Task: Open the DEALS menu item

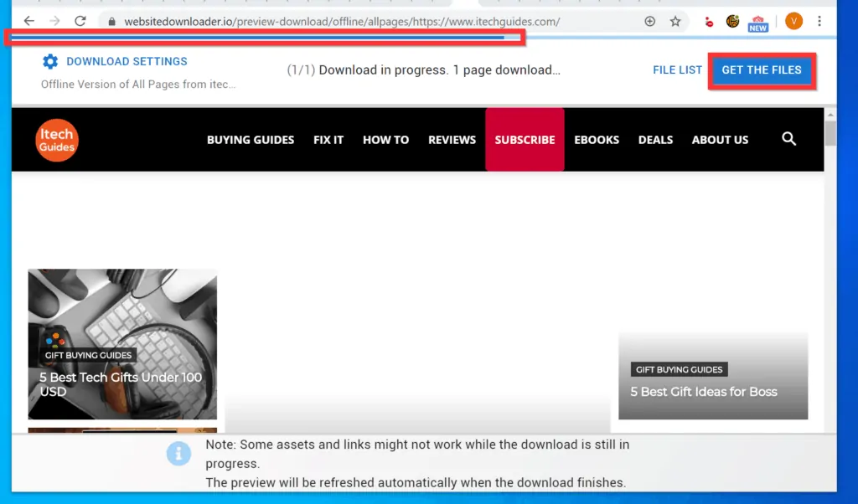Action: 655,140
